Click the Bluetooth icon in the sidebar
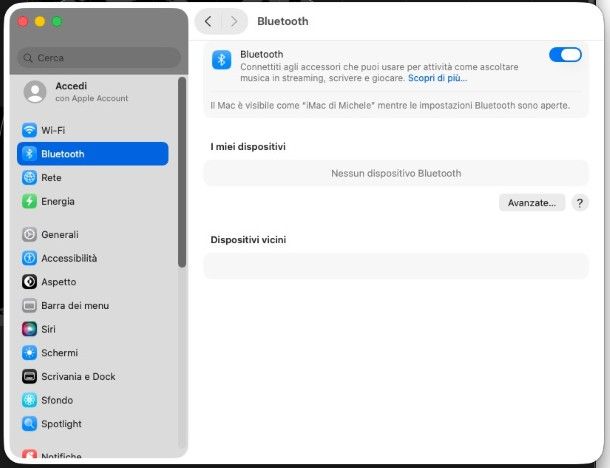This screenshot has width=610, height=468. (x=29, y=154)
